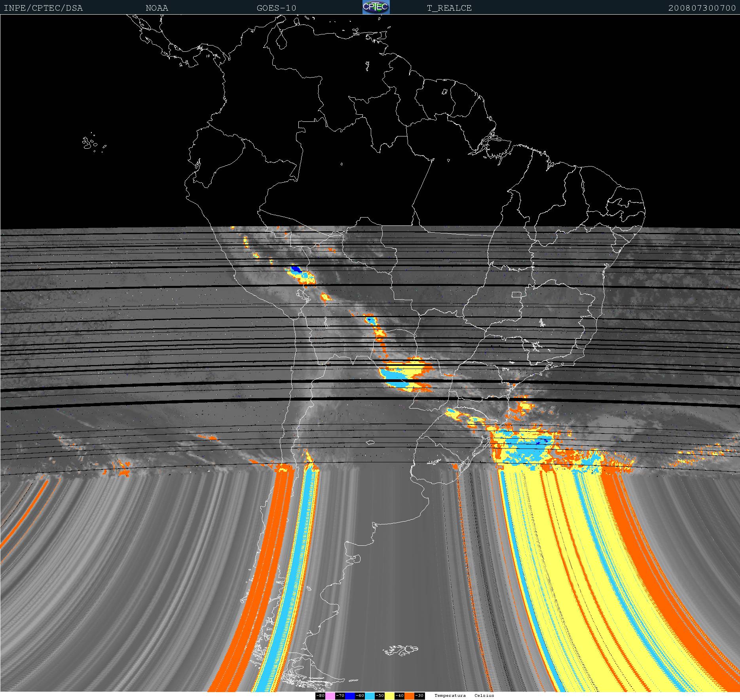
Task: Click the T_REALCE product label
Action: tap(449, 8)
